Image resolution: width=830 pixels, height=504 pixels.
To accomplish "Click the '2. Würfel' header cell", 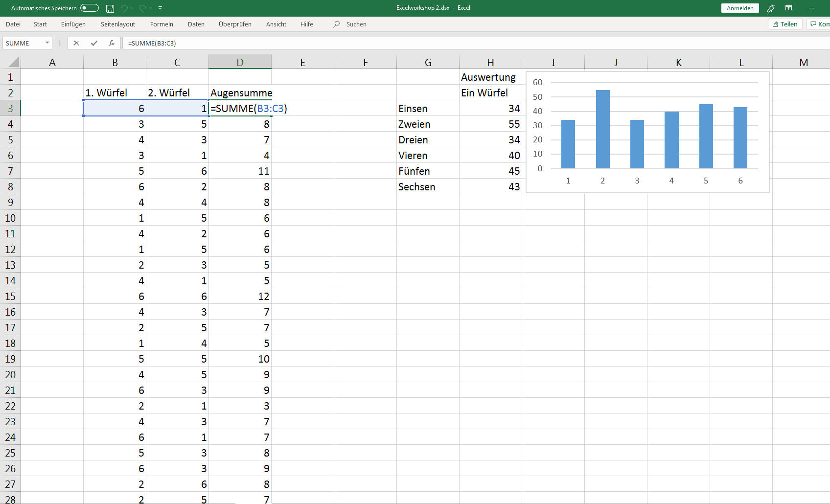I will point(178,92).
